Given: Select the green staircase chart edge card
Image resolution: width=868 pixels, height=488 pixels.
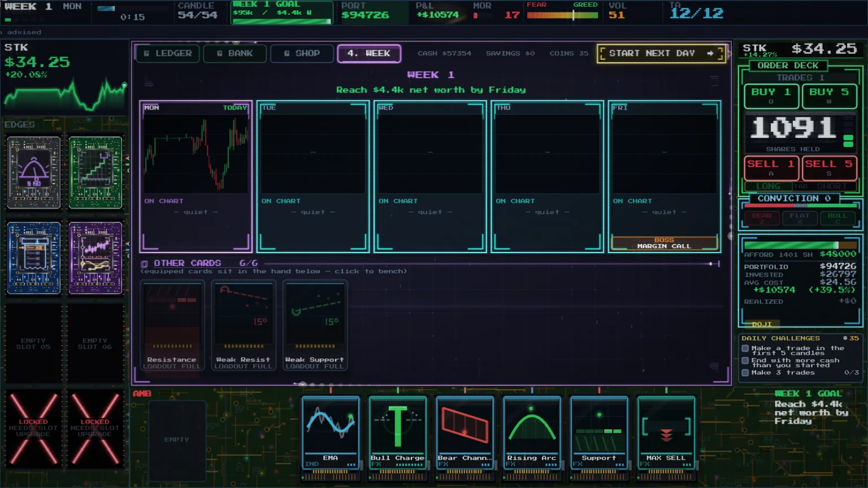Looking at the screenshot, I should (x=95, y=172).
